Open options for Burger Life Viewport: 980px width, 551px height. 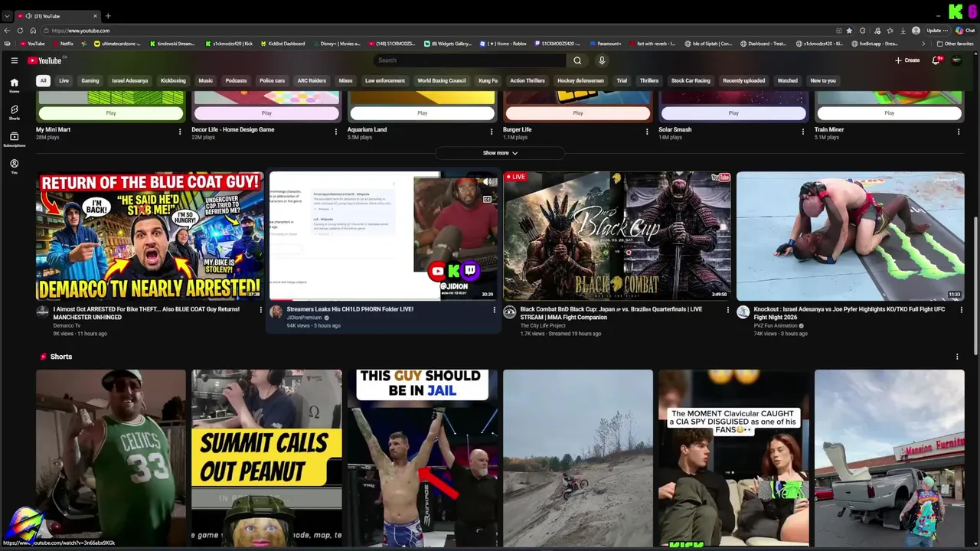click(x=647, y=132)
